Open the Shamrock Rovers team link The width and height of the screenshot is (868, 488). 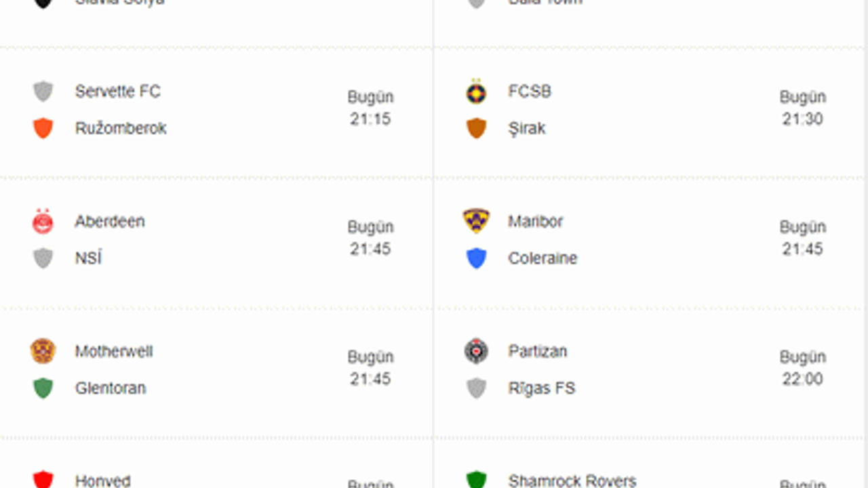tap(572, 481)
